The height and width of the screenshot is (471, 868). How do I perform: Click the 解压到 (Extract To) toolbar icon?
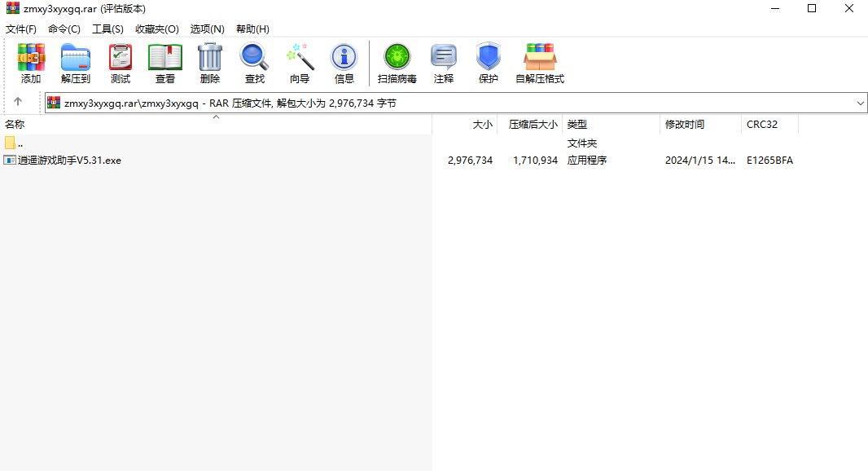75,57
